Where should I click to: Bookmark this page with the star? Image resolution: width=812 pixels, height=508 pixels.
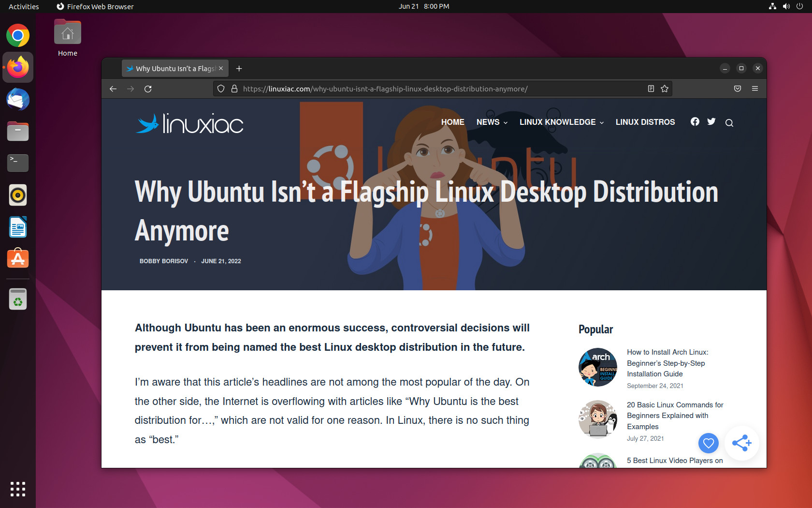click(x=665, y=89)
